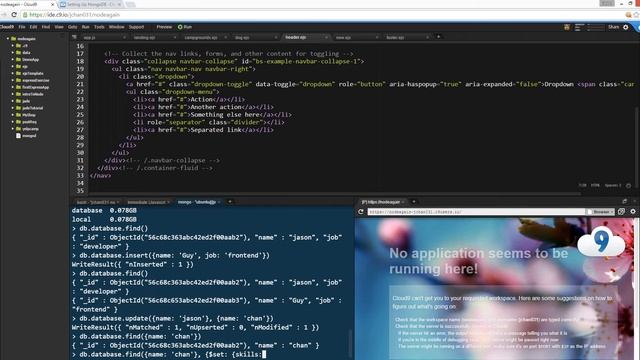Click the HTML syntax mode in status bar
The width and height of the screenshot is (640, 360).
[595, 185]
